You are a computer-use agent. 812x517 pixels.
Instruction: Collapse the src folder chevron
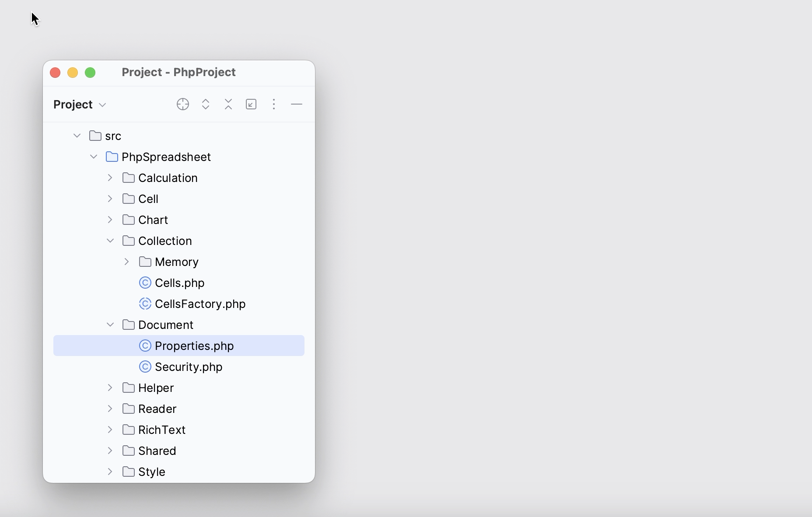[77, 136]
